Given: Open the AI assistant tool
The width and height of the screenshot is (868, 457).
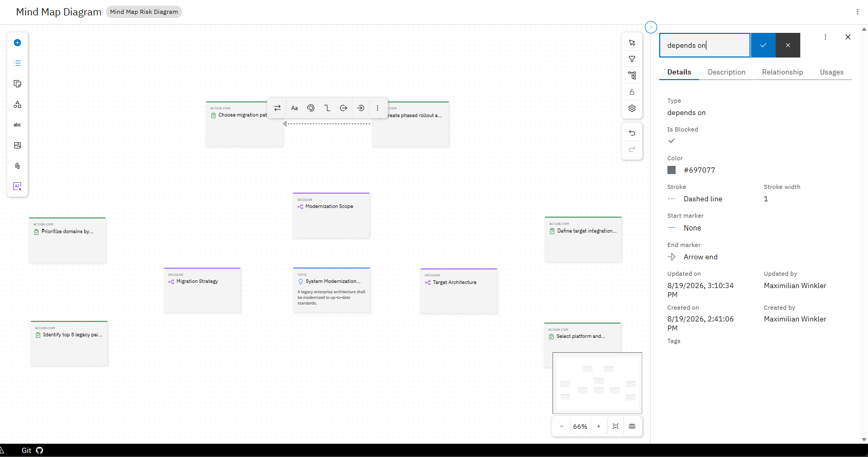Looking at the screenshot, I should 17,186.
